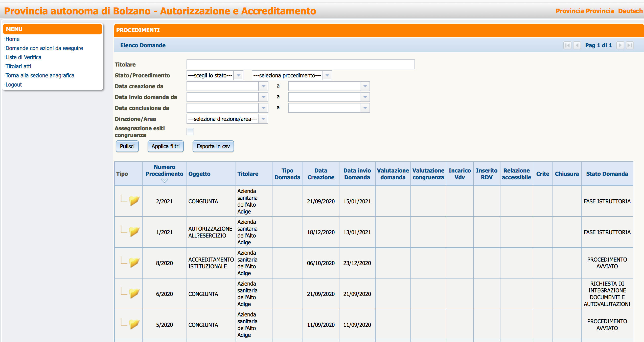Open Data creazione da start date picker
The height and width of the screenshot is (342, 644).
(263, 86)
